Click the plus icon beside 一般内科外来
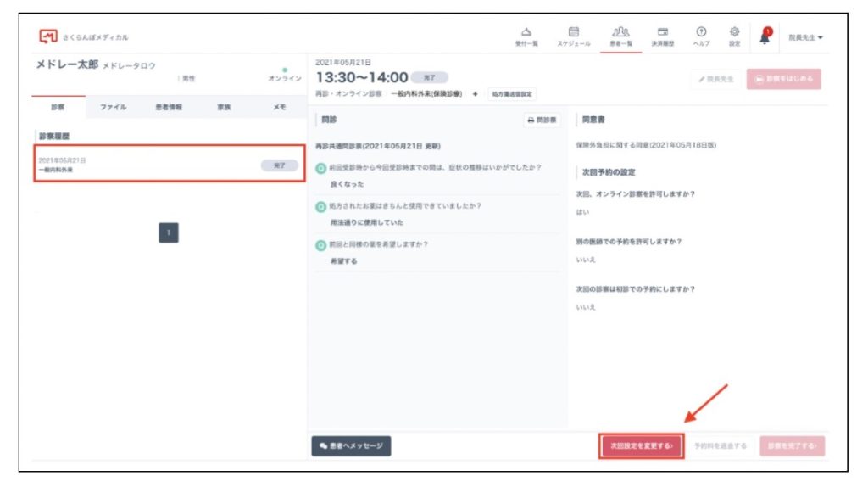868x487 pixels. click(x=475, y=94)
